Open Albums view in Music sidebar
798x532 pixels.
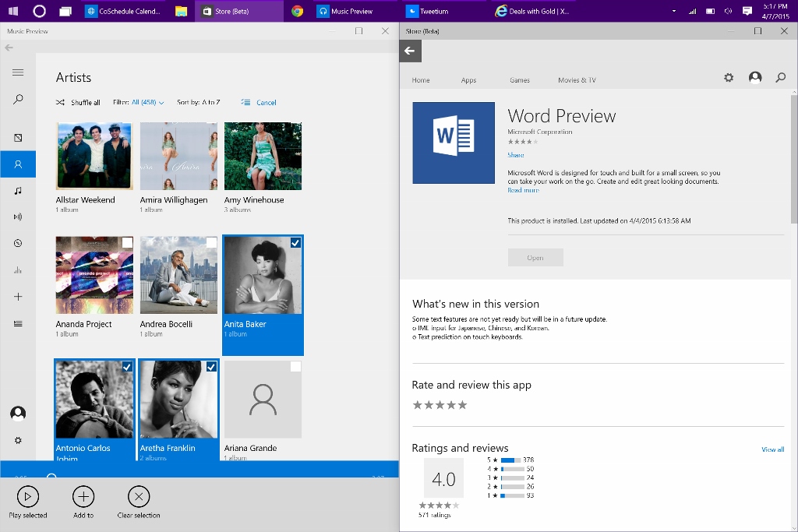pyautogui.click(x=18, y=138)
